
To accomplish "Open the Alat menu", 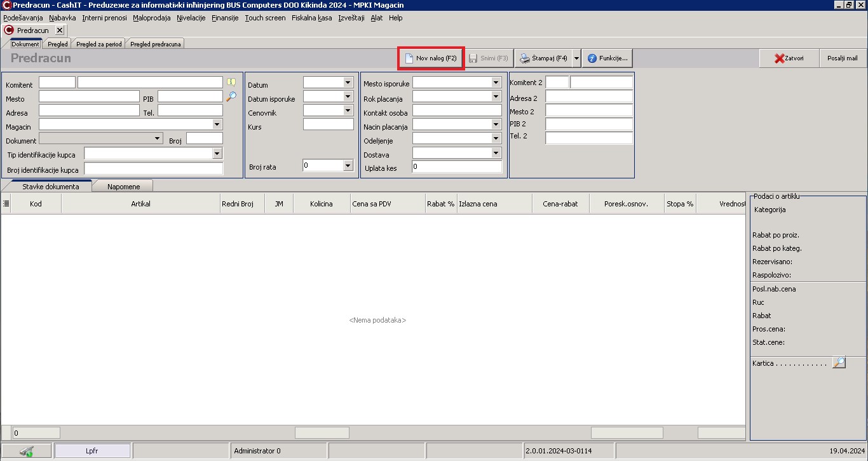I will [x=377, y=18].
